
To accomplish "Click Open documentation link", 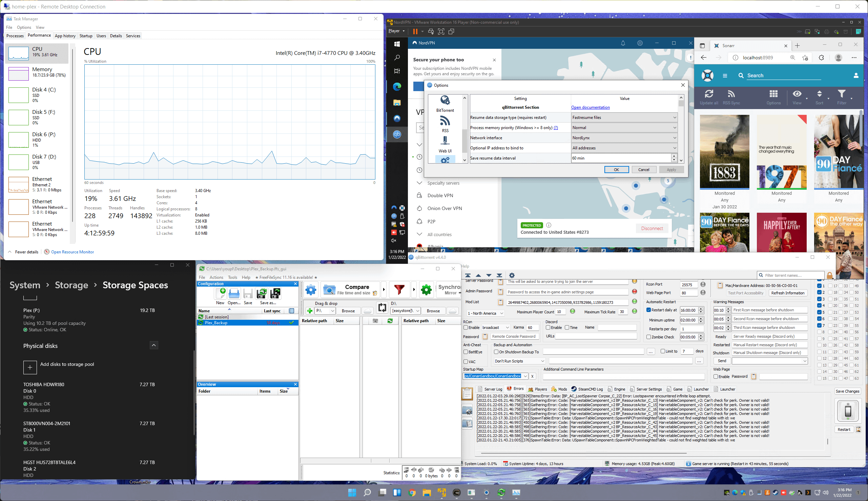I will pyautogui.click(x=590, y=107).
